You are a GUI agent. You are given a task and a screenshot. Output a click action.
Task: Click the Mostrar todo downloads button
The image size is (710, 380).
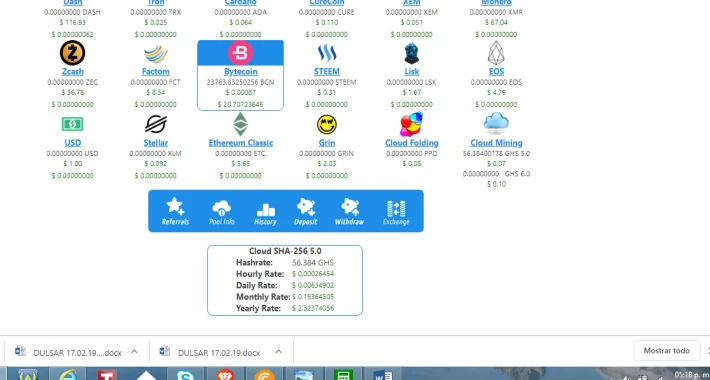coord(667,351)
